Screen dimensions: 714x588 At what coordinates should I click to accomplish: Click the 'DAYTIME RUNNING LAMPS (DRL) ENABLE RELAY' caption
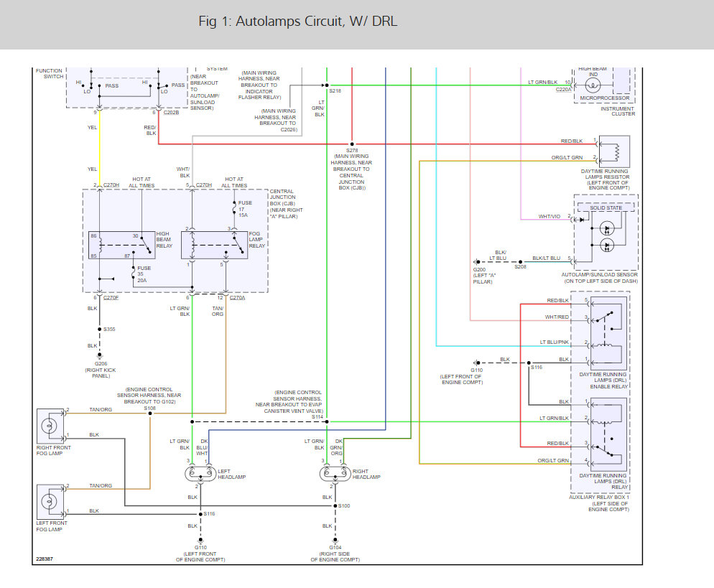(x=603, y=381)
